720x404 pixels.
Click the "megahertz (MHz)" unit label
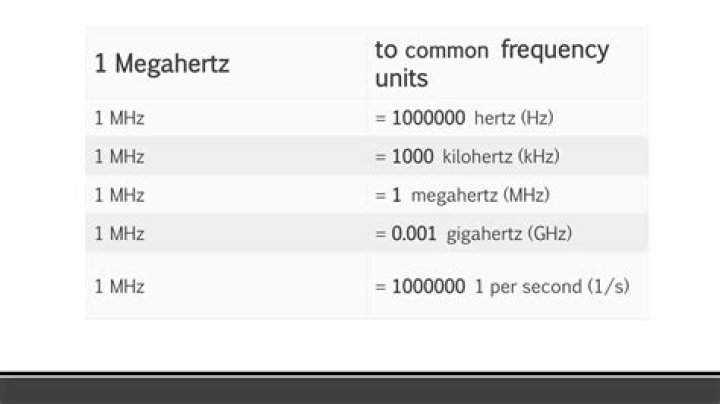coord(480,195)
